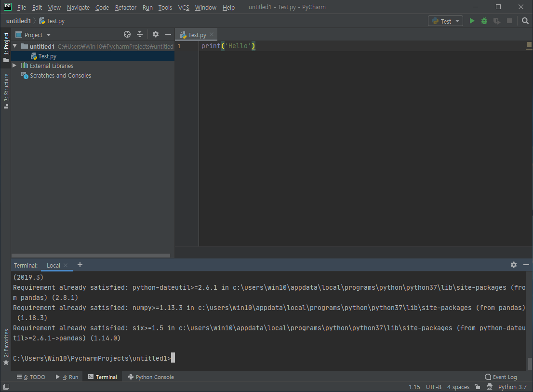The image size is (533, 392).
Task: Open the Run menu
Action: 147,7
